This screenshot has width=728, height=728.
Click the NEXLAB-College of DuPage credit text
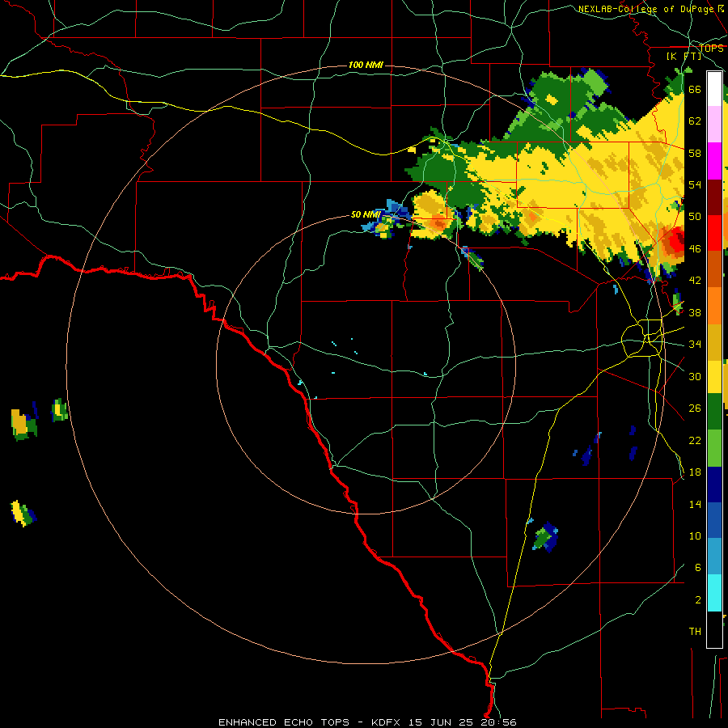coord(650,9)
